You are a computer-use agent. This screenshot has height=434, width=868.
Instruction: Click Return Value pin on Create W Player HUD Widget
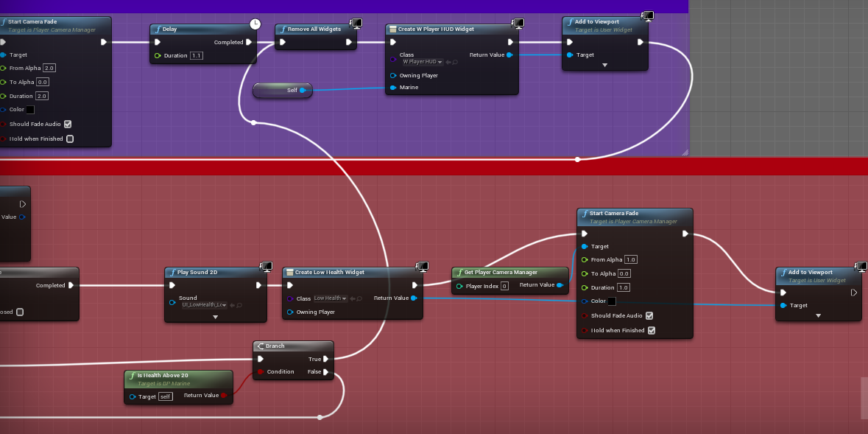click(509, 55)
